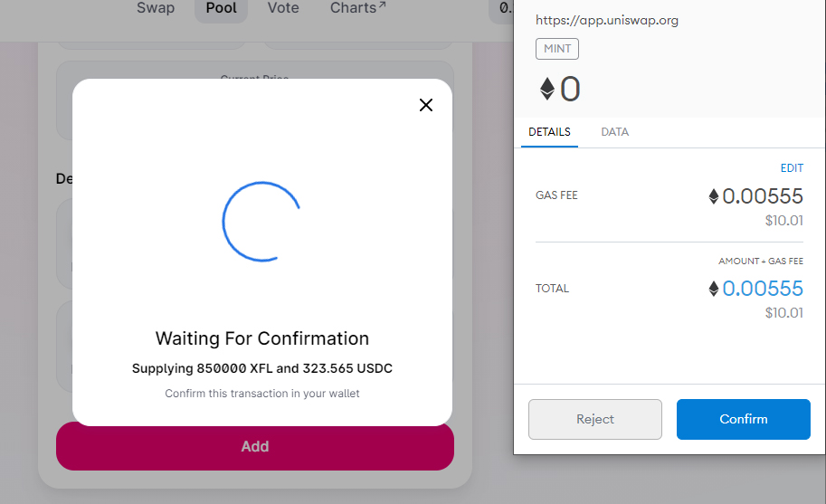Click EDIT to change the gas fee
826x504 pixels.
(792, 168)
